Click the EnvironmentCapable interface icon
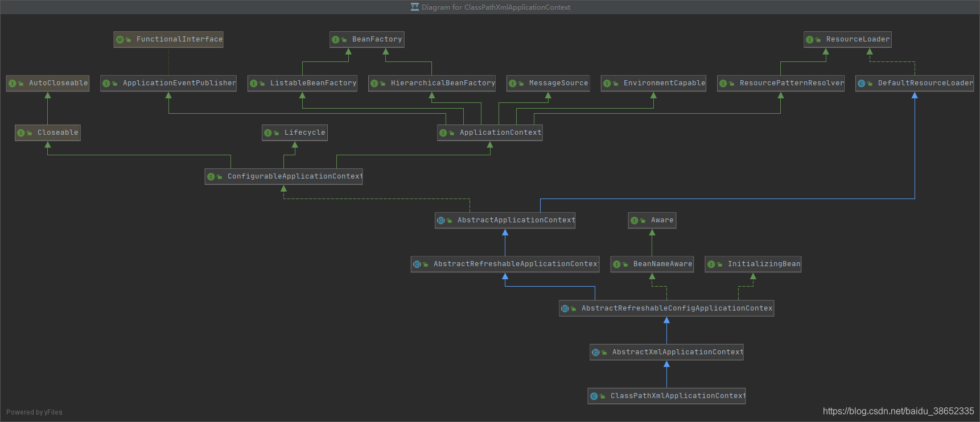The width and height of the screenshot is (980, 422). [607, 84]
